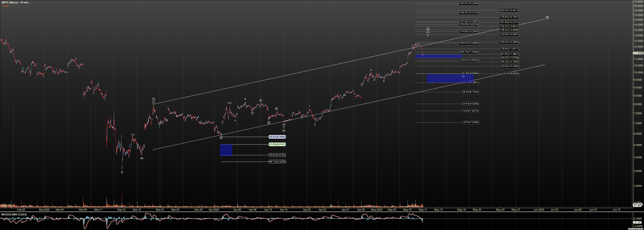Select the 150.0%(16.2499) extension label
This screenshot has width=644, height=230.
pyautogui.click(x=469, y=3)
